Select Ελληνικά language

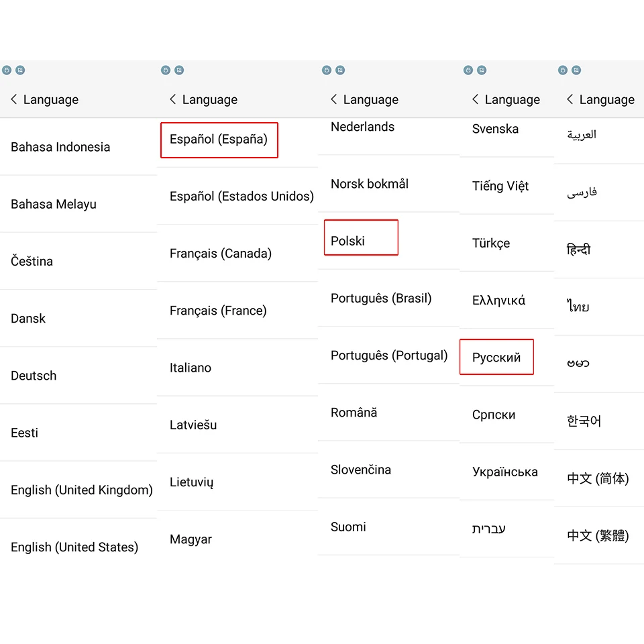[x=506, y=301]
